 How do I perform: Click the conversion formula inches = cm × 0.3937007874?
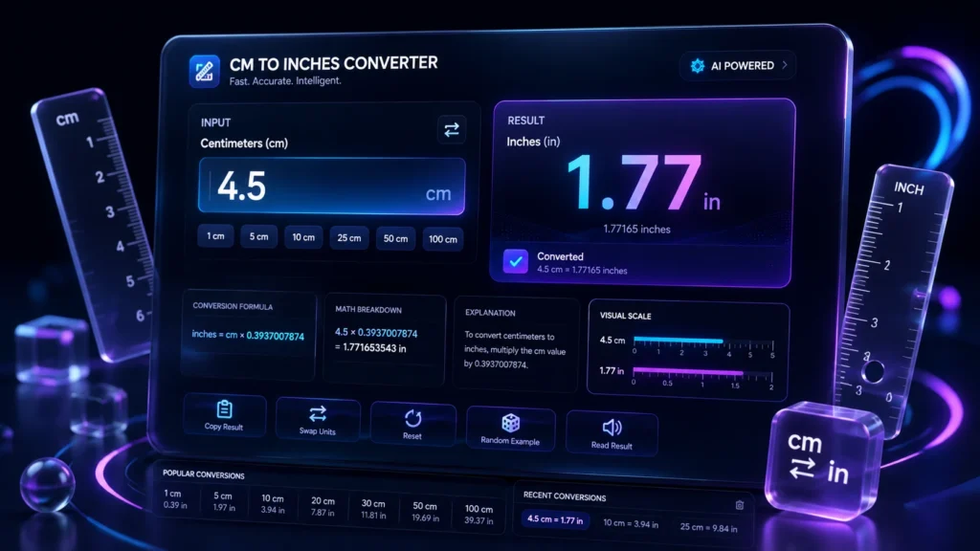(x=248, y=336)
